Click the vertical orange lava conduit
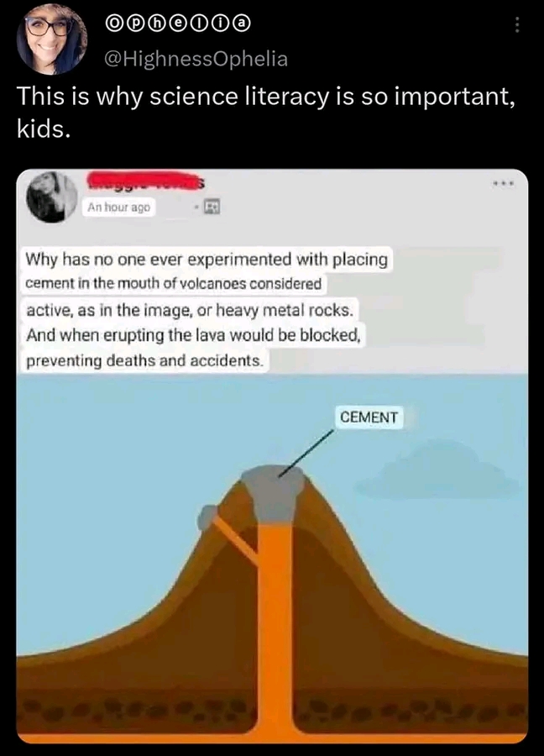Image resolution: width=544 pixels, height=756 pixels. click(x=275, y=627)
